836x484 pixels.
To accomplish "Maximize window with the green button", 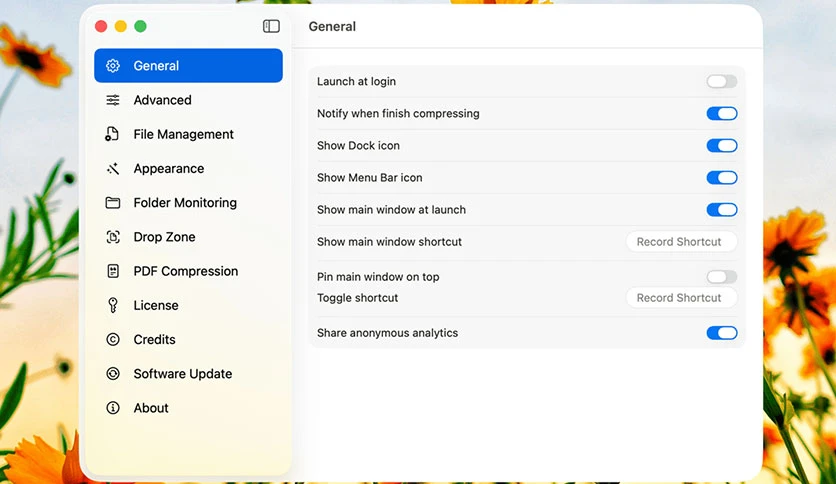I will [x=140, y=26].
